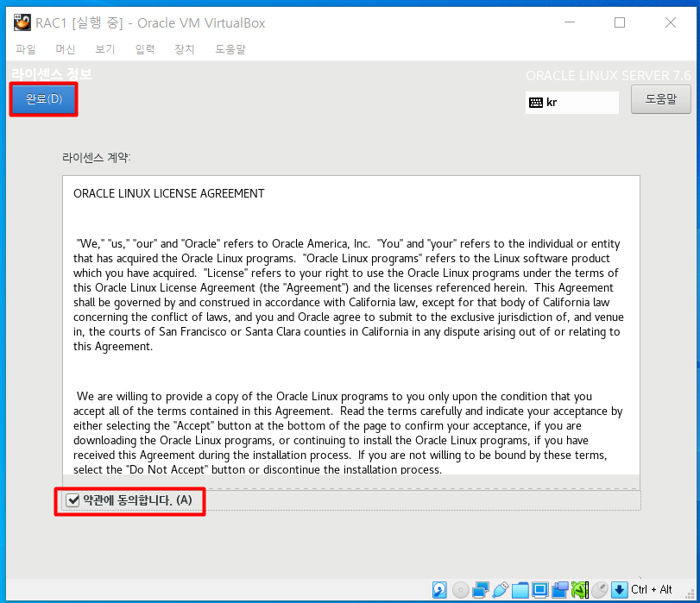This screenshot has height=603, width=700.
Task: Click the optical disc status icon
Action: (x=460, y=589)
